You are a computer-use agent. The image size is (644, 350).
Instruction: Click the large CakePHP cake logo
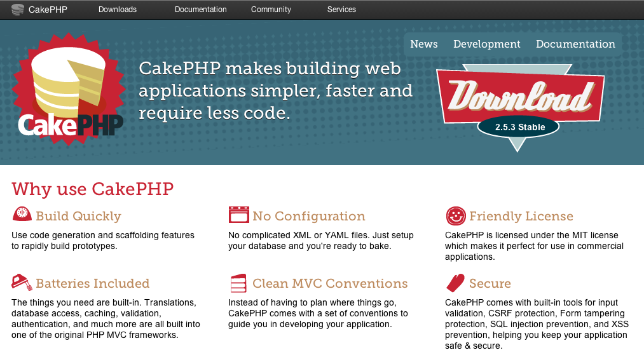tap(69, 89)
